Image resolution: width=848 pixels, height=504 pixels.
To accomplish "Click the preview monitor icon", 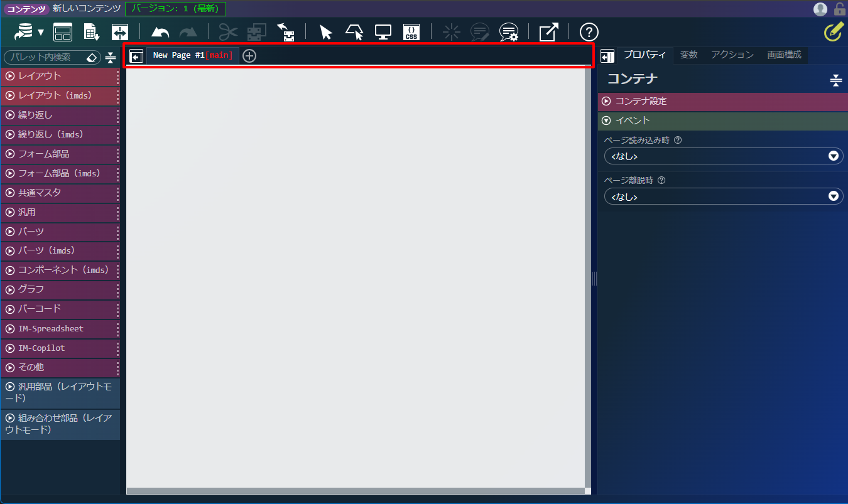I will [383, 33].
